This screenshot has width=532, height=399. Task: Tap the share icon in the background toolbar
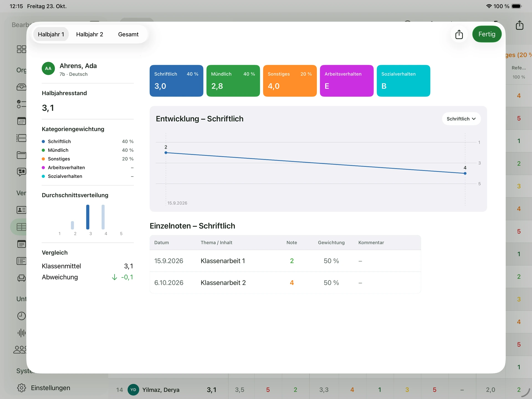(520, 25)
